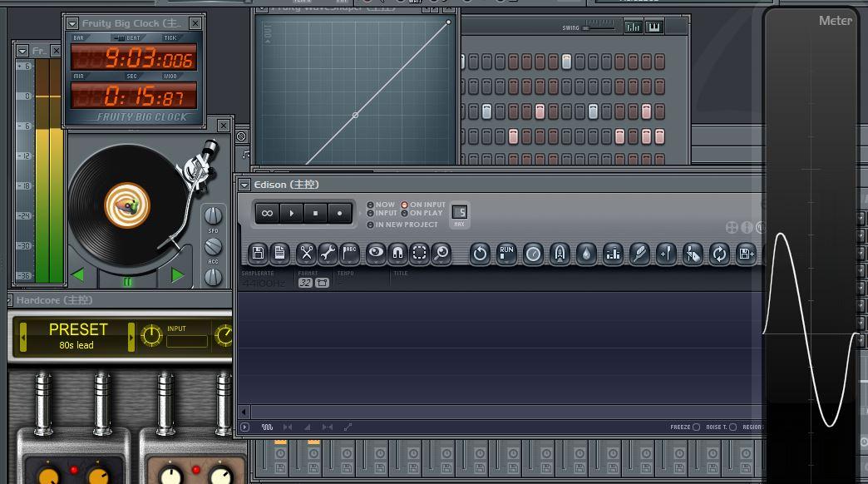The image size is (868, 484).
Task: Arm Edison's record button
Action: click(x=339, y=213)
